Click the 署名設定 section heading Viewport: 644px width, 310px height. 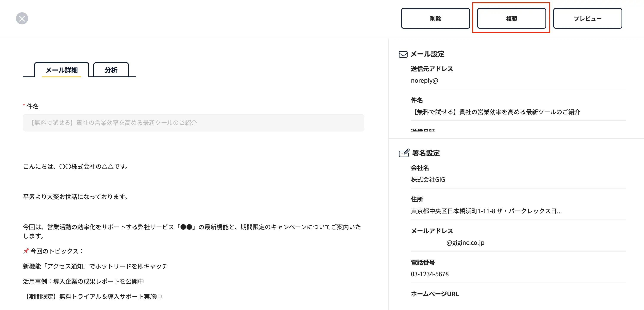[x=426, y=153]
